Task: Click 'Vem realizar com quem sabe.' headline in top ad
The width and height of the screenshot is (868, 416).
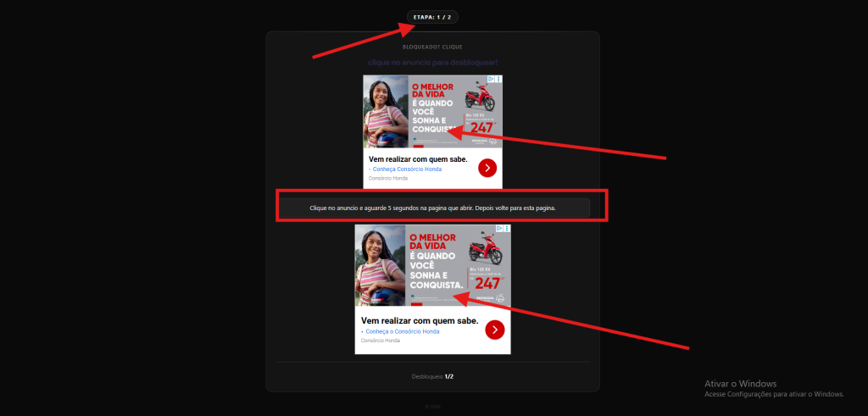Action: tap(419, 158)
